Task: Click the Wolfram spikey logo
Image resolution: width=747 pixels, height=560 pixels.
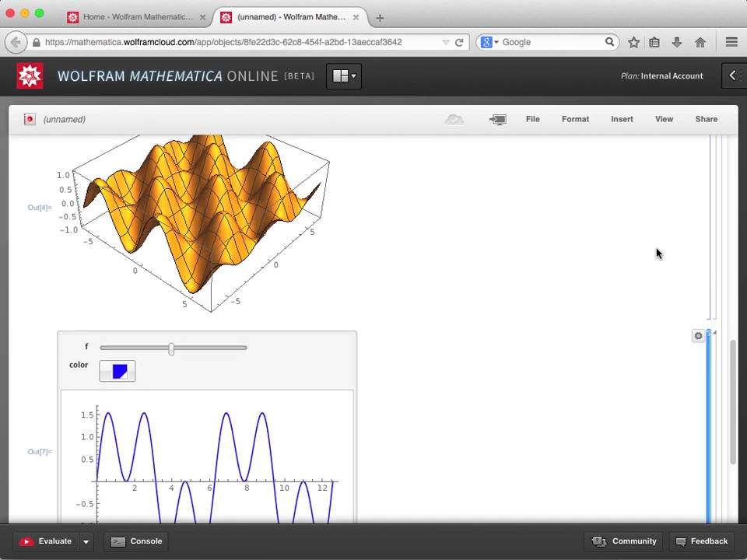Action: [30, 75]
